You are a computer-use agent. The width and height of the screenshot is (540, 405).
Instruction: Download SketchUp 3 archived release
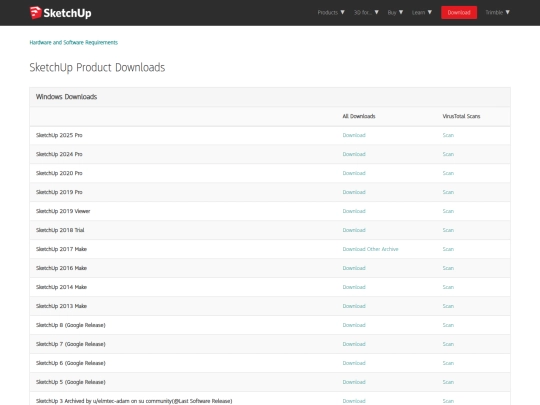(x=354, y=401)
